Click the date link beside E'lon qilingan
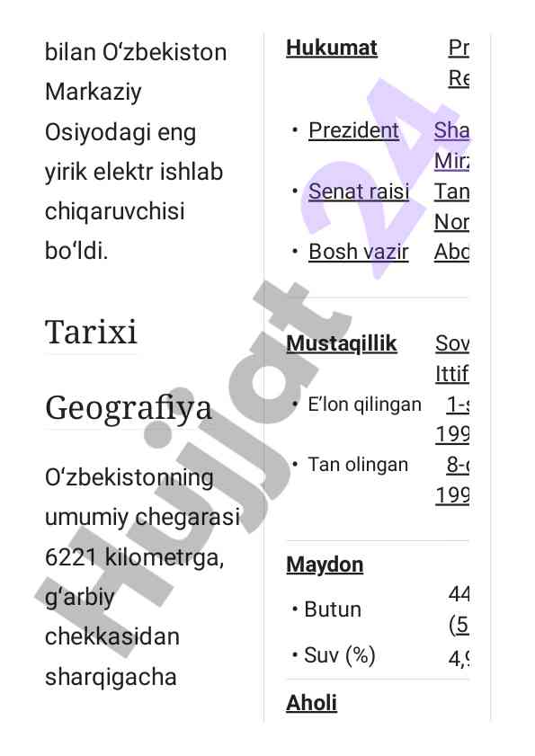The height and width of the screenshot is (756, 535). pos(452,420)
